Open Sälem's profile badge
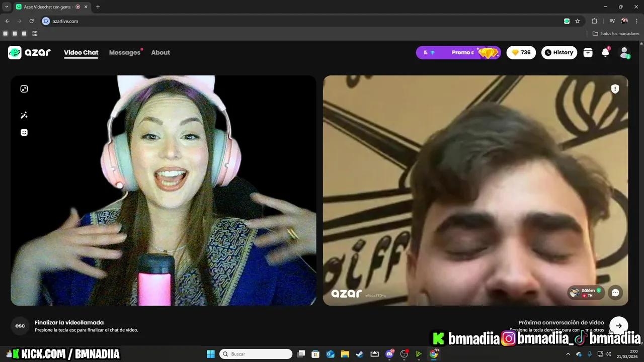Image resolution: width=644 pixels, height=362 pixels. coord(586,293)
